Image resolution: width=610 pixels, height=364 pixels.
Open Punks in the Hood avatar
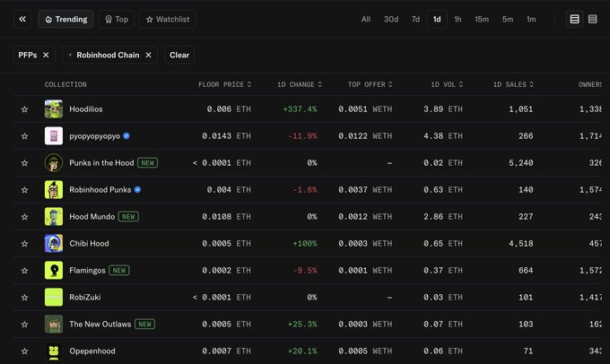click(54, 162)
